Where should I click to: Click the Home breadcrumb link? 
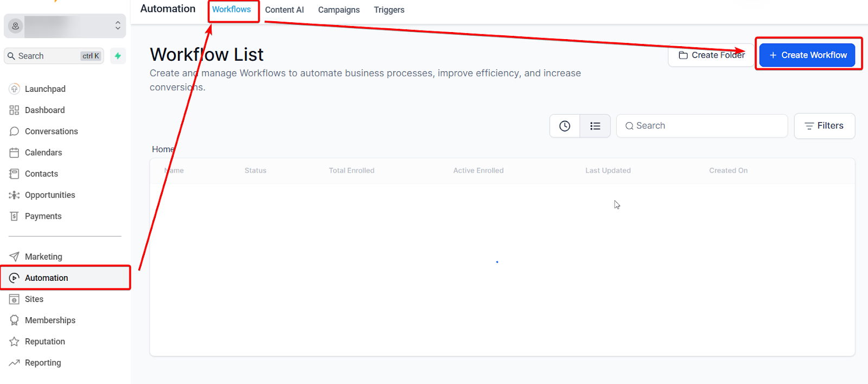point(163,149)
